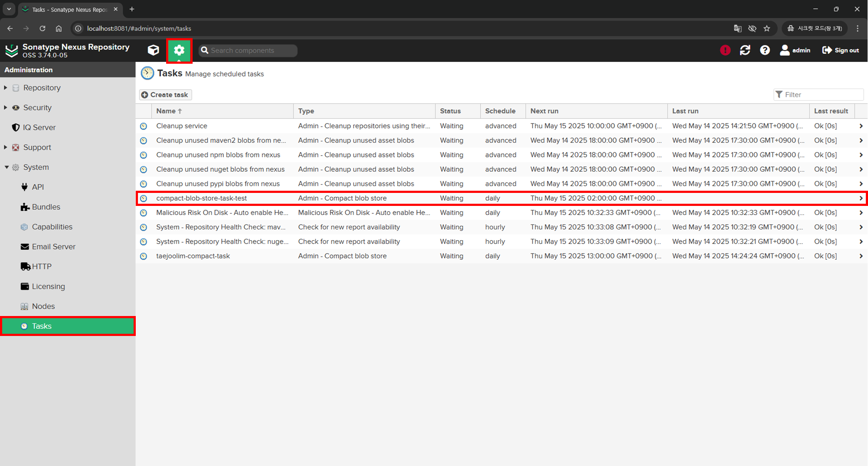Open Malicious Risk On Disk row chevron
The width and height of the screenshot is (868, 466).
click(x=861, y=213)
